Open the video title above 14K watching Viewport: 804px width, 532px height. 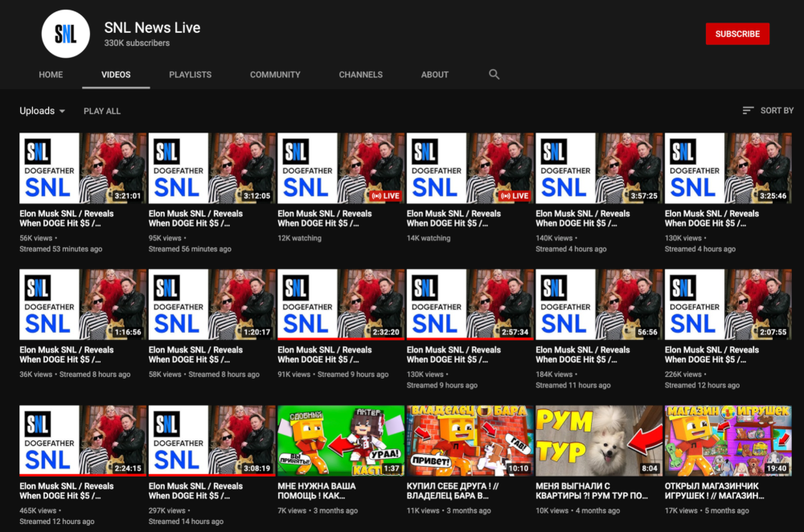click(453, 219)
